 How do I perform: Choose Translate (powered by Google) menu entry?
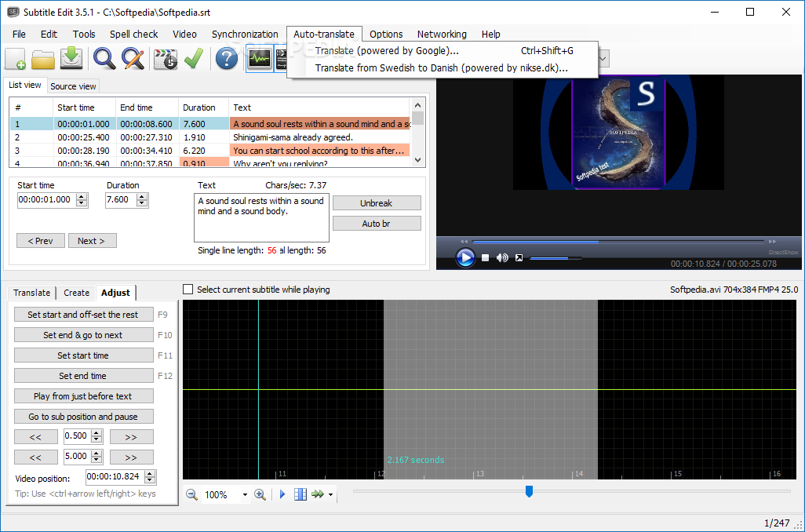387,51
